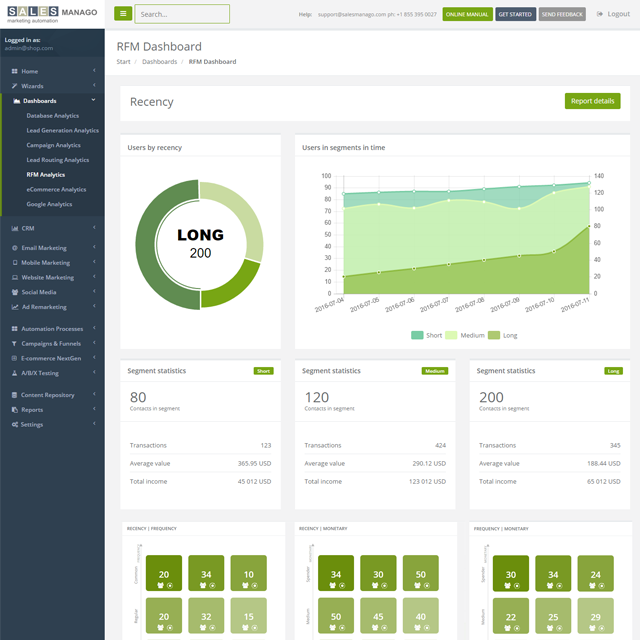Collapse the Dashboards menu chevron
Screen dimensions: 640x640
tap(93, 100)
